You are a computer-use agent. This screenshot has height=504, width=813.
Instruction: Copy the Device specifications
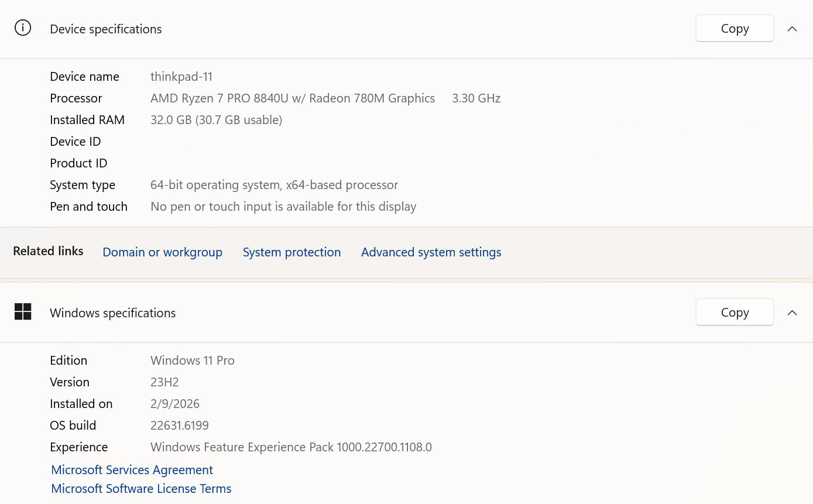(x=735, y=28)
